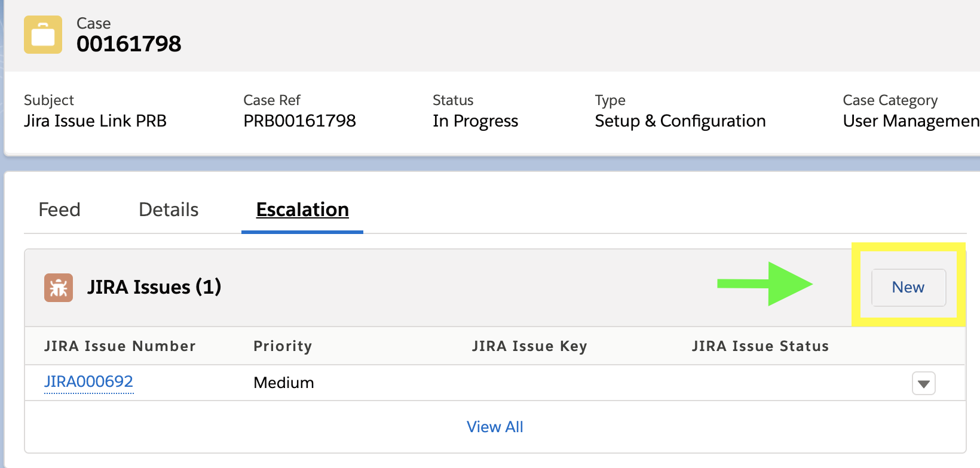Click the JIRA Issues bug icon
This screenshot has height=468, width=980.
coord(59,288)
